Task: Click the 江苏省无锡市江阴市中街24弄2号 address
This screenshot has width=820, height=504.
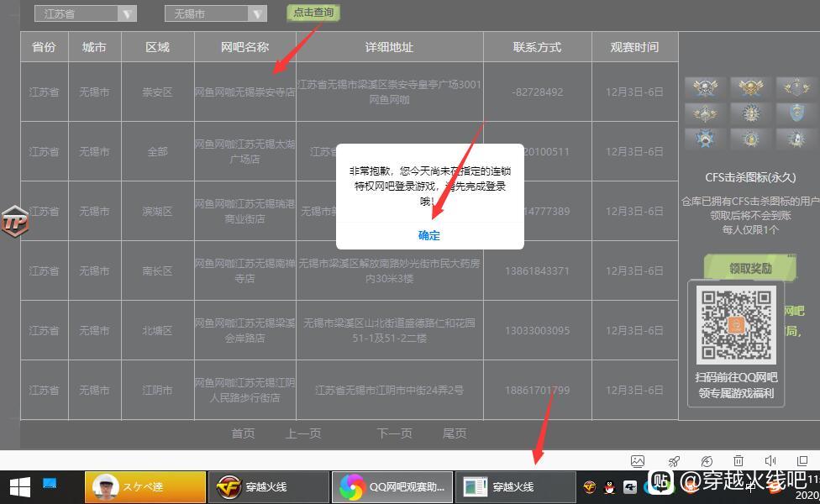Action: tap(390, 390)
